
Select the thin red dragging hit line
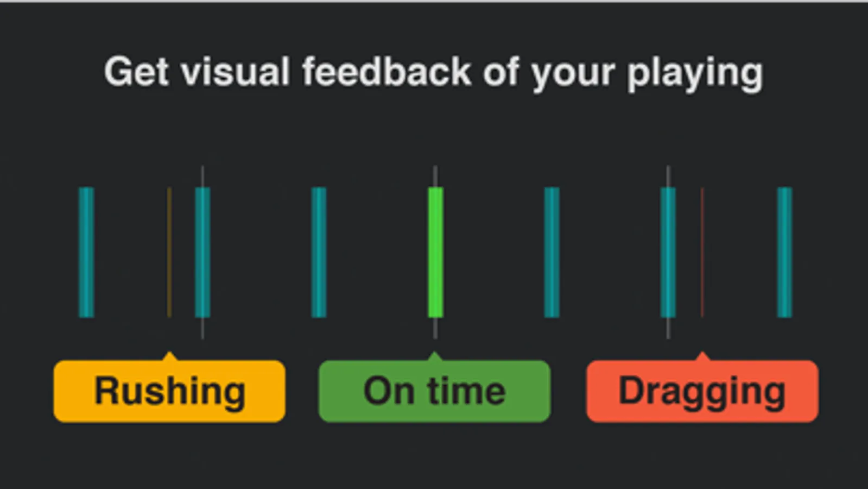click(702, 252)
